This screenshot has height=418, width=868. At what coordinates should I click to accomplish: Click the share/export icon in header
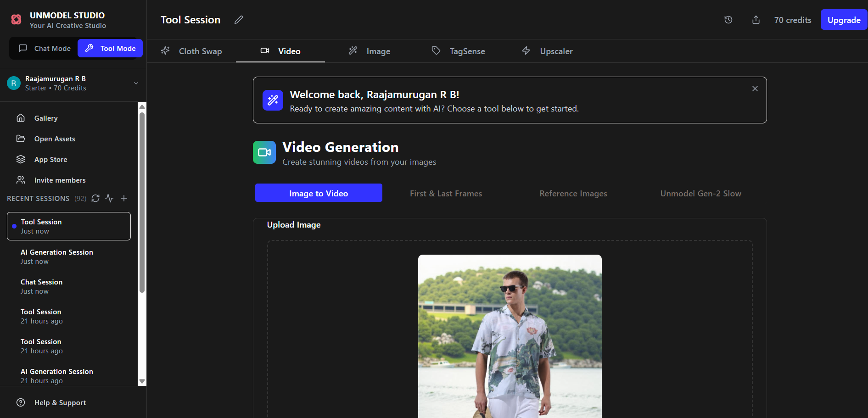(756, 20)
